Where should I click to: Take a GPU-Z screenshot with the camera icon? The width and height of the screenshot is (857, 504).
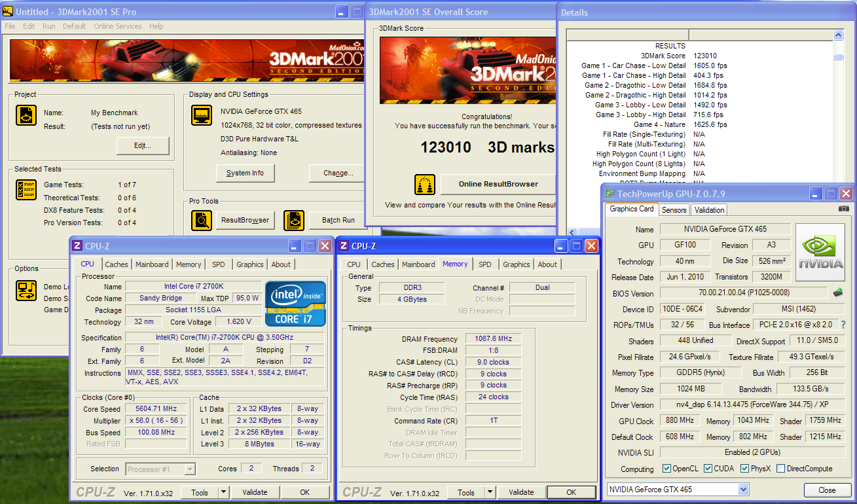[844, 209]
